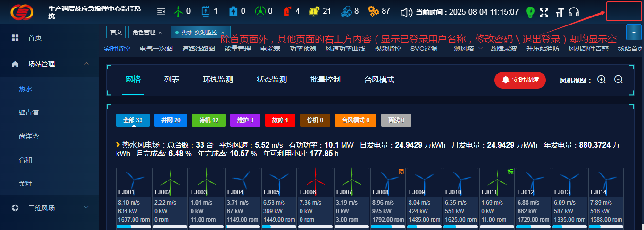Click the font size icon
The image size is (644, 230).
coord(560,13)
